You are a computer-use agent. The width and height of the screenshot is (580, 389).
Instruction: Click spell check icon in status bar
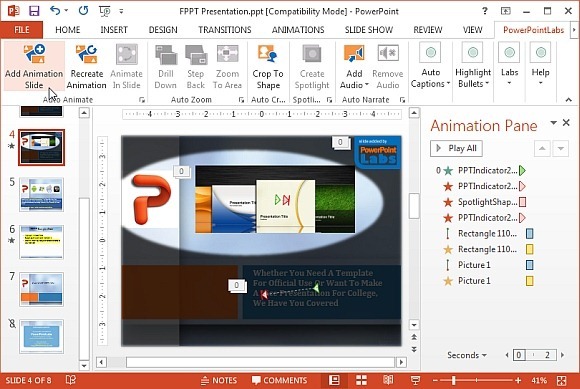71,380
